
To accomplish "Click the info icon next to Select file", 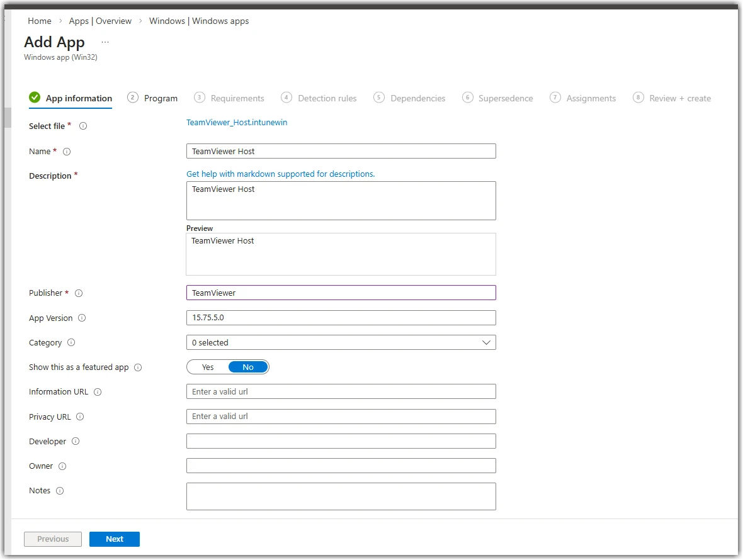I will pyautogui.click(x=82, y=126).
